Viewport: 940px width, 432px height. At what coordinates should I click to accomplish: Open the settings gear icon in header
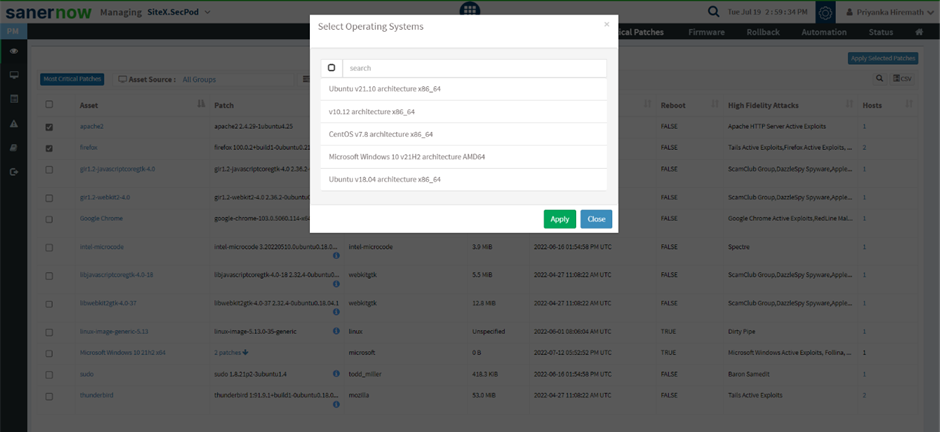(825, 12)
